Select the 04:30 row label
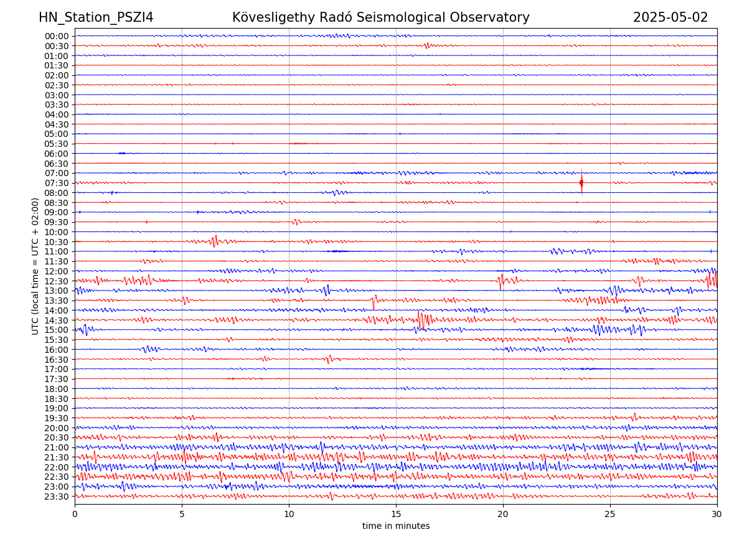Screen dimensions: 747x560 [57, 124]
